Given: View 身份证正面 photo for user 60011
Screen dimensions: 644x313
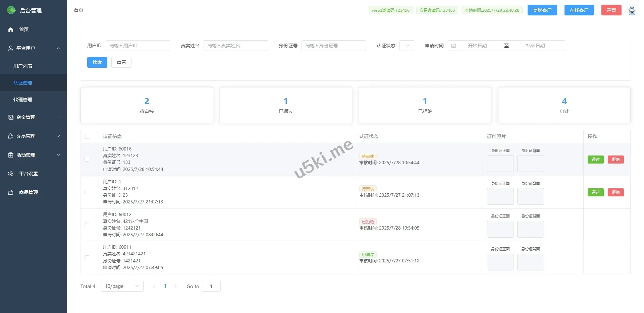Looking at the screenshot, I should (x=500, y=262).
